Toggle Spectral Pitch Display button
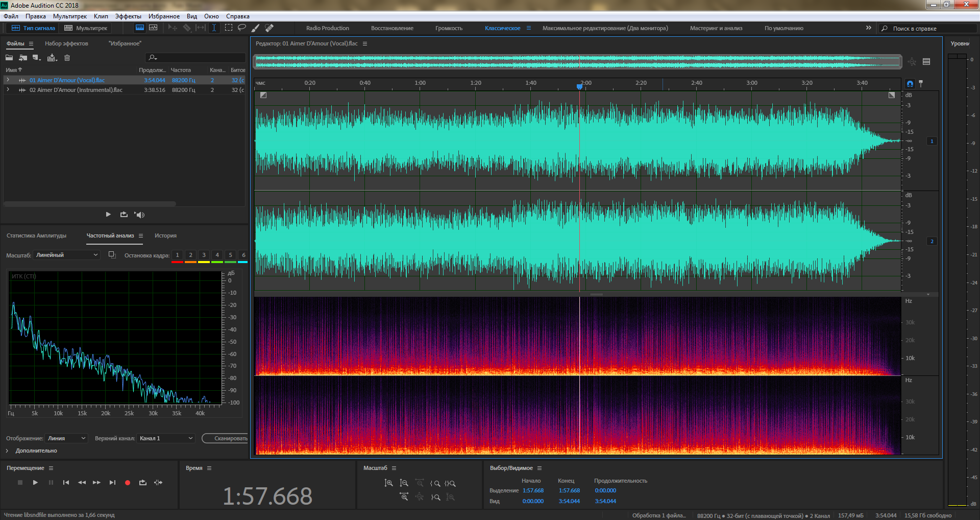 click(x=153, y=28)
